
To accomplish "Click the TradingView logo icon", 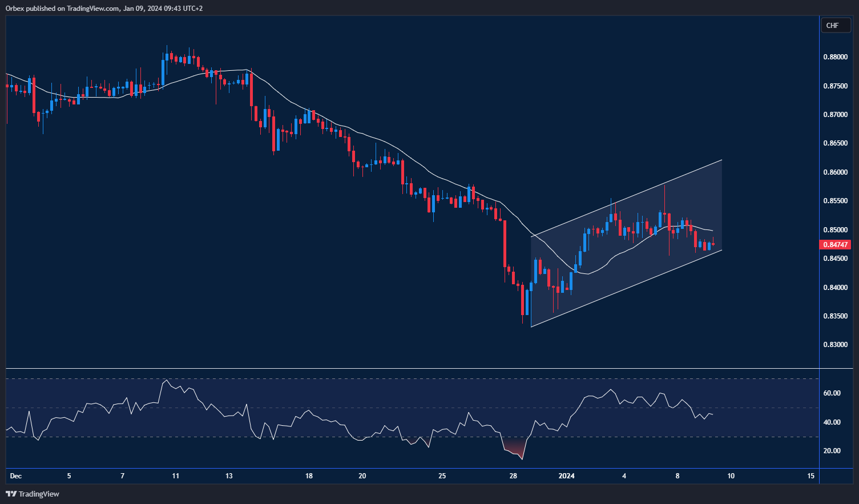I will pyautogui.click(x=10, y=494).
